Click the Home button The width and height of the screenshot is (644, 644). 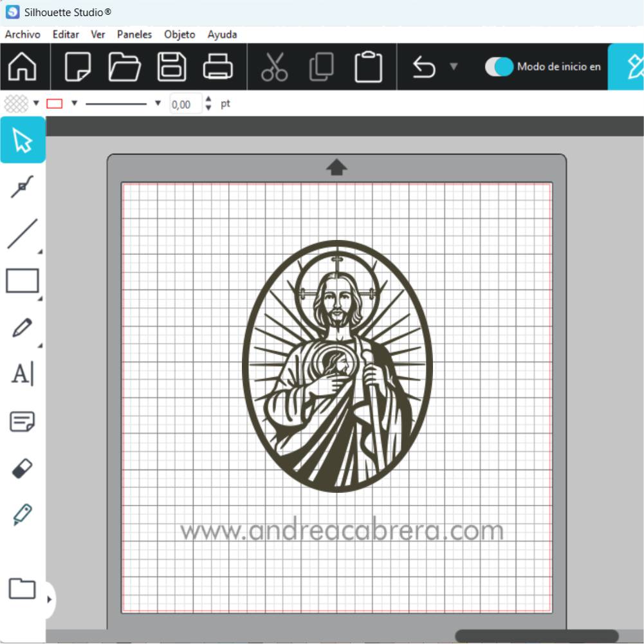pyautogui.click(x=23, y=67)
